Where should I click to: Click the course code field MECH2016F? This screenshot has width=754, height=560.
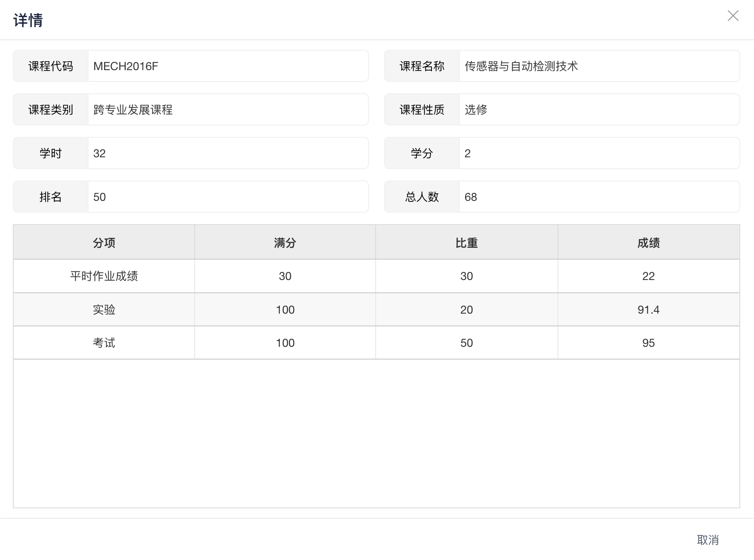227,66
